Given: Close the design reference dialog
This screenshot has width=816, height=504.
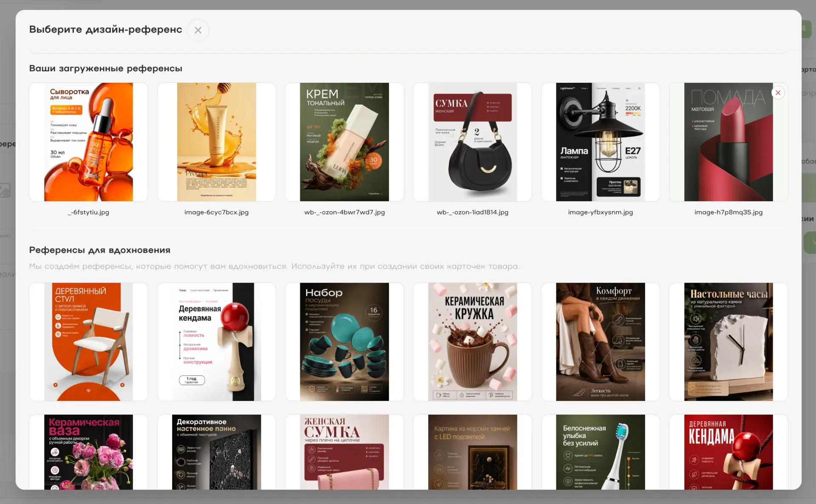Looking at the screenshot, I should (x=198, y=30).
